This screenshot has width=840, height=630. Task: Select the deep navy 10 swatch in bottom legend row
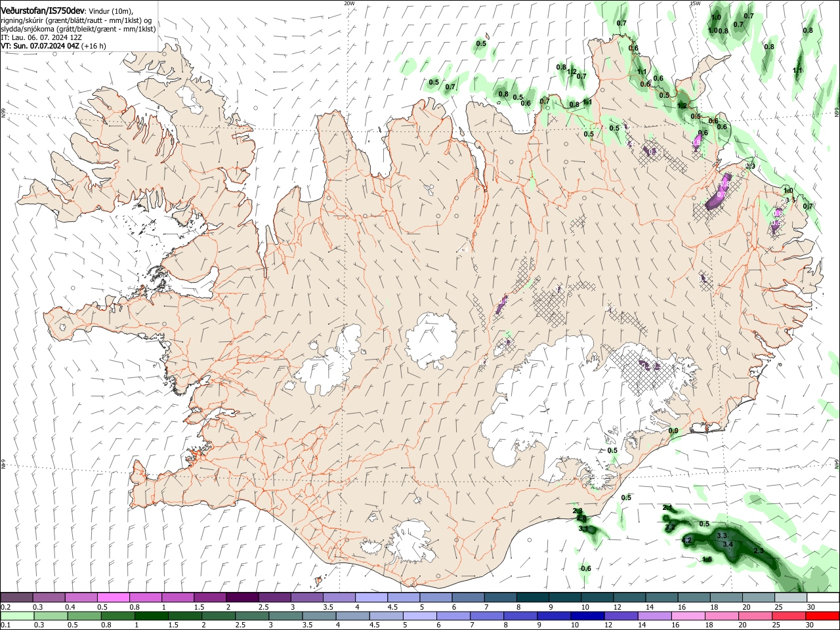[587, 616]
